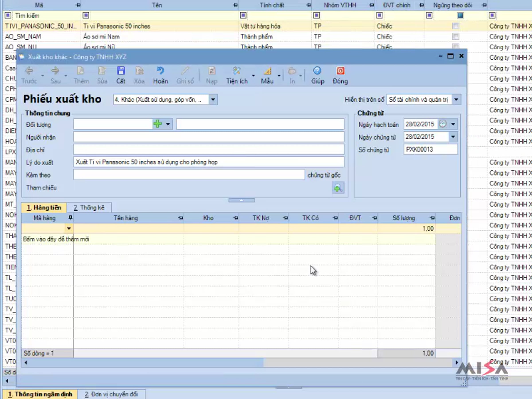This screenshot has width=532, height=399.
Task: Click the Số chứng từ field PXK00013
Action: coord(431,149)
